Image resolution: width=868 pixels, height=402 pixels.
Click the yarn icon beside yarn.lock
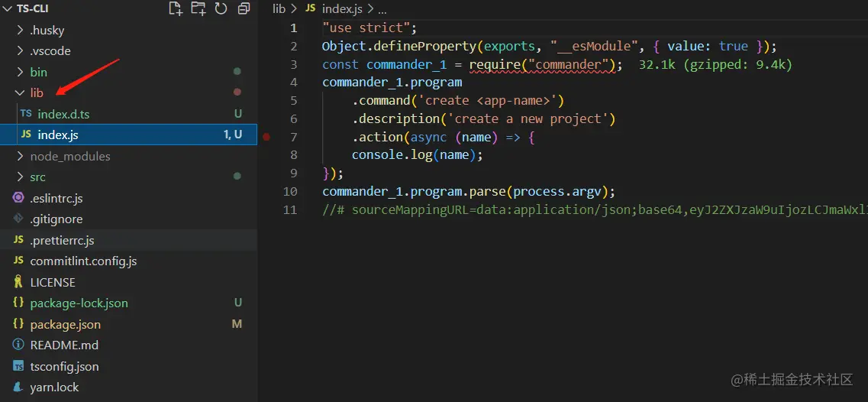[x=18, y=387]
